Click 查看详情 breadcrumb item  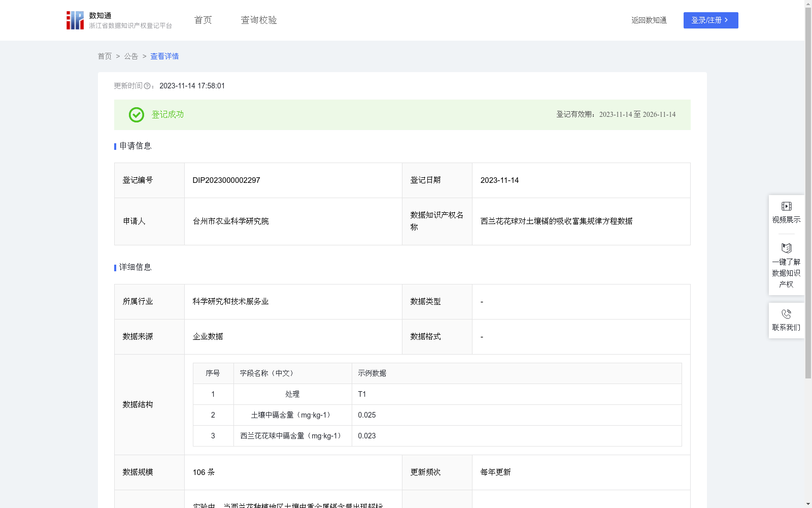coord(164,56)
